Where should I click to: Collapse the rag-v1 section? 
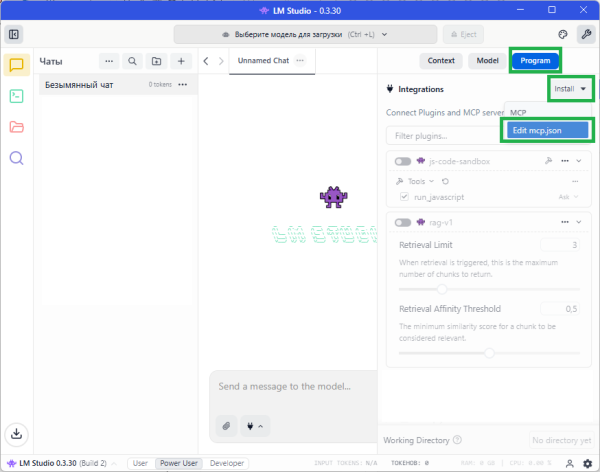click(579, 222)
